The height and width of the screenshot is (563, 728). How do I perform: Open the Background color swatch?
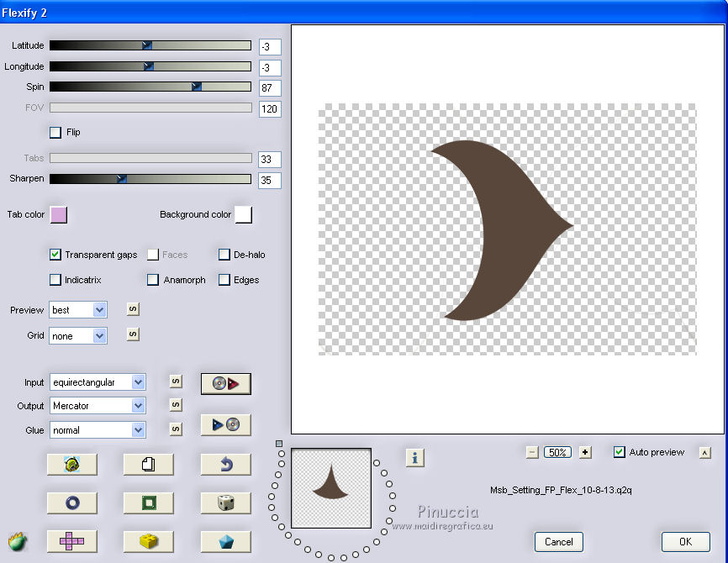(x=244, y=215)
